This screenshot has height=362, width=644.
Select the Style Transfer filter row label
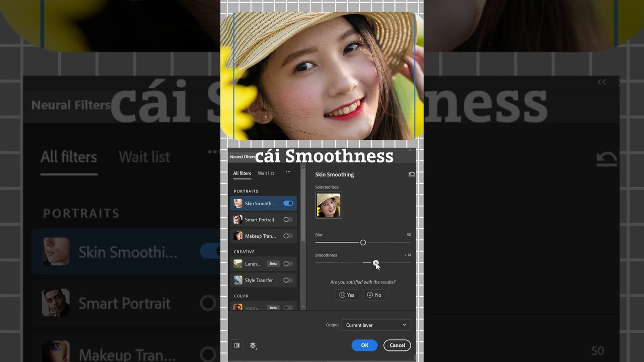pyautogui.click(x=259, y=281)
